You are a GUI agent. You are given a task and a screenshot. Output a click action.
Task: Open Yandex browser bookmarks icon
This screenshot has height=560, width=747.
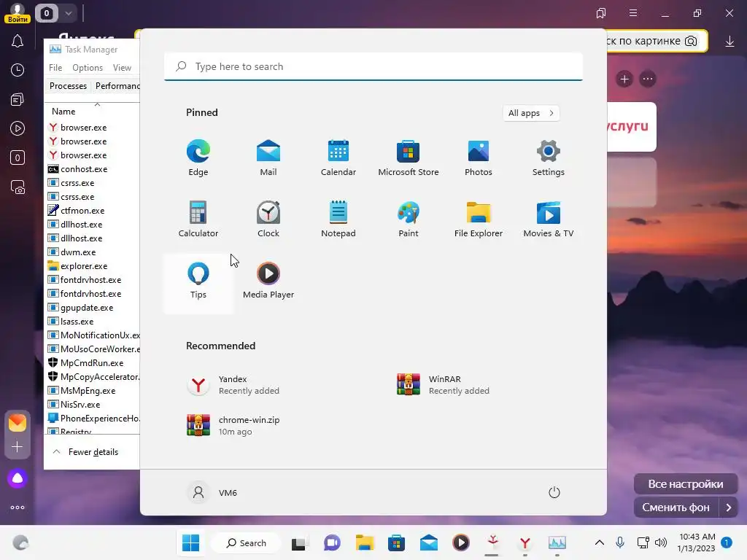tap(601, 13)
